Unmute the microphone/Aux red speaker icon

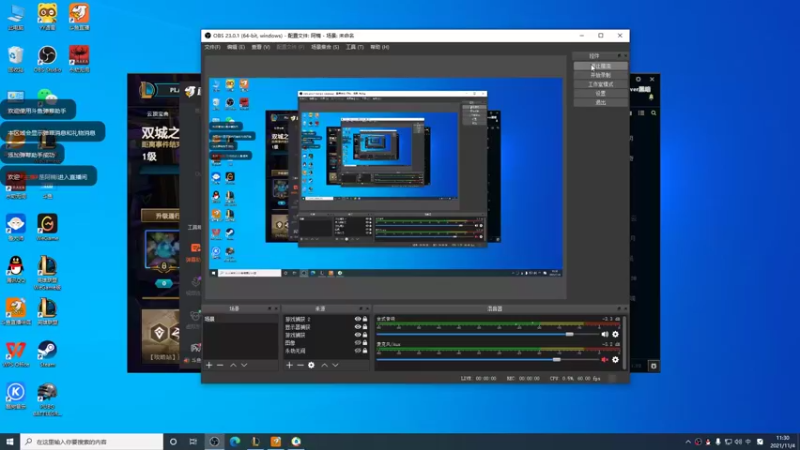605,360
